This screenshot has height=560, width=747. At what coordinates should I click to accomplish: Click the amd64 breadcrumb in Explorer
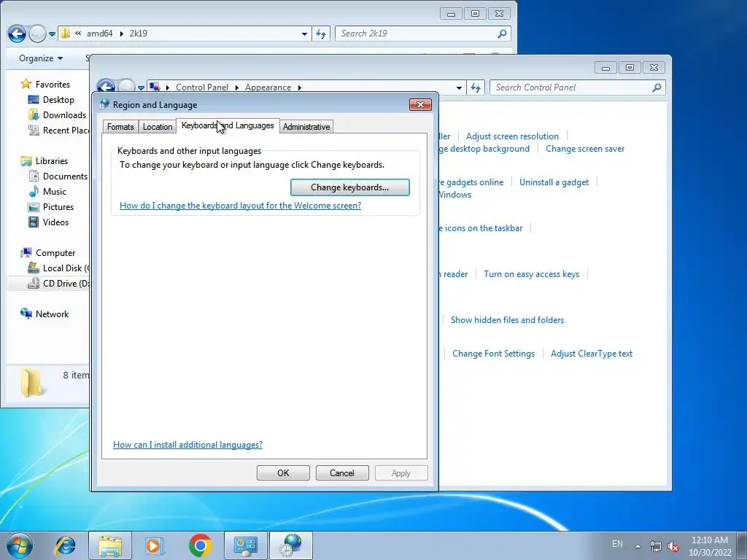coord(99,34)
